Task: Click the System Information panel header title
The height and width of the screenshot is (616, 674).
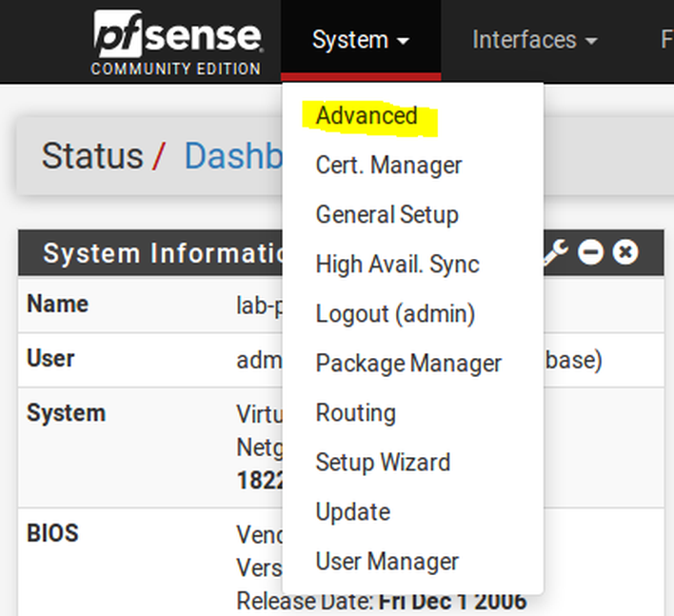Action: point(164,252)
